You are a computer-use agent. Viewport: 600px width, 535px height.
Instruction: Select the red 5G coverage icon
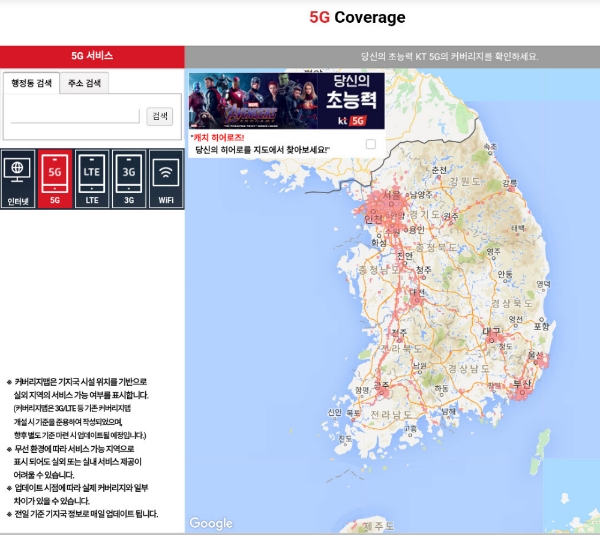55,179
